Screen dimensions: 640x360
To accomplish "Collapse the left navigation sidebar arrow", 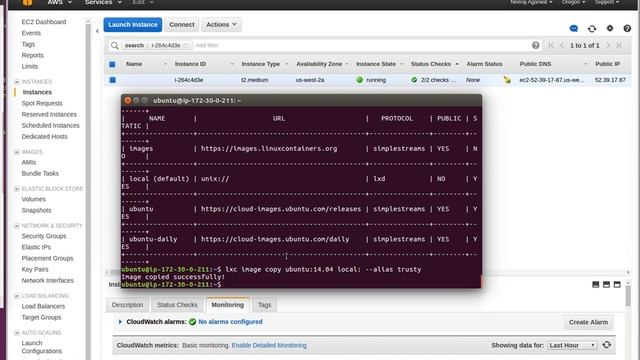I will pos(97,31).
